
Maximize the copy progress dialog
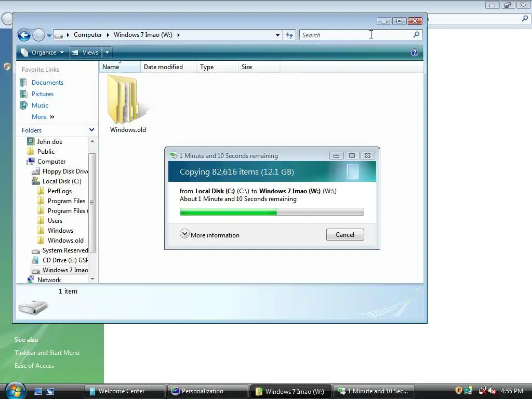352,156
